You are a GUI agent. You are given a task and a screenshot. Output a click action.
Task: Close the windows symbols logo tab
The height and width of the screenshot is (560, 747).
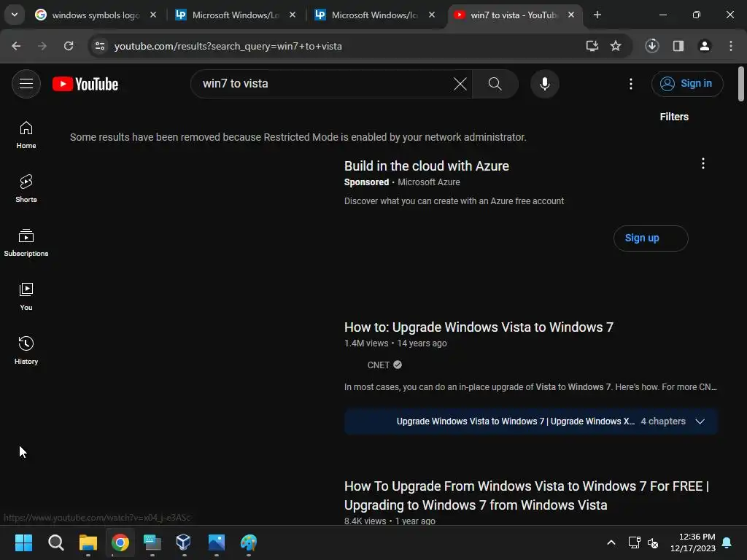pyautogui.click(x=153, y=15)
